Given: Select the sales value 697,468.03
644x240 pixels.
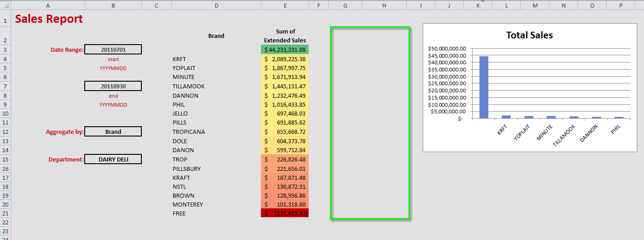Looking at the screenshot, I should click(x=285, y=114).
